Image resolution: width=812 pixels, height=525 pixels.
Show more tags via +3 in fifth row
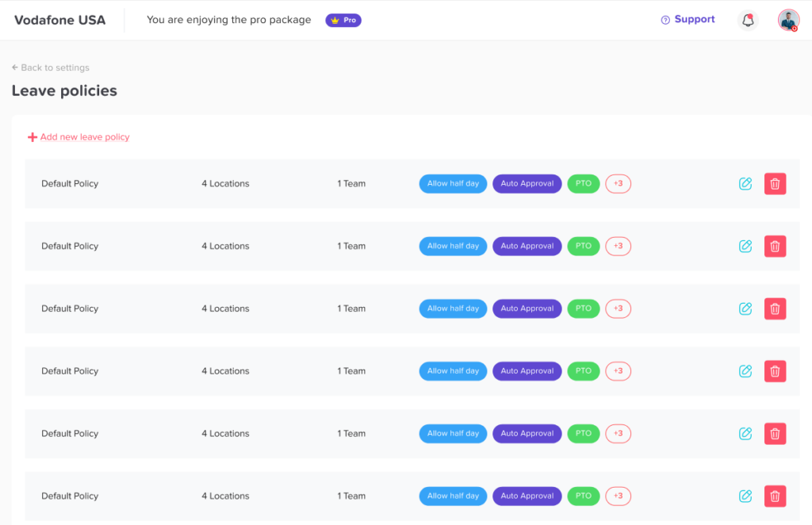click(x=618, y=434)
